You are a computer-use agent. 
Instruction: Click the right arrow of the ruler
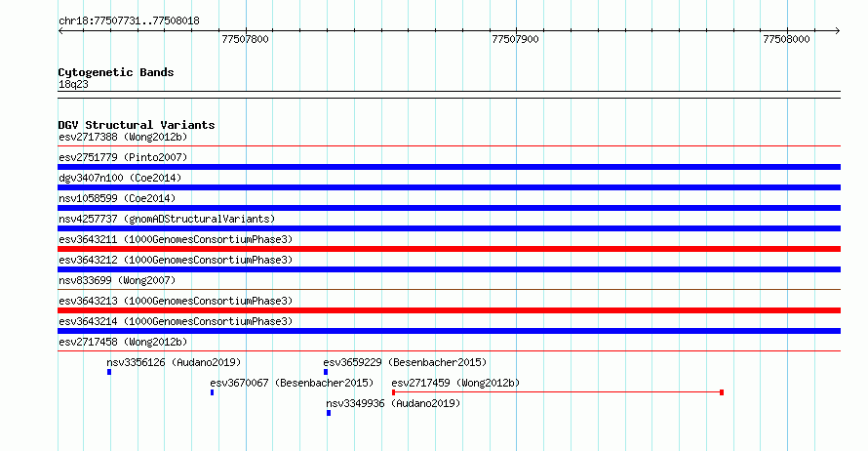838,30
